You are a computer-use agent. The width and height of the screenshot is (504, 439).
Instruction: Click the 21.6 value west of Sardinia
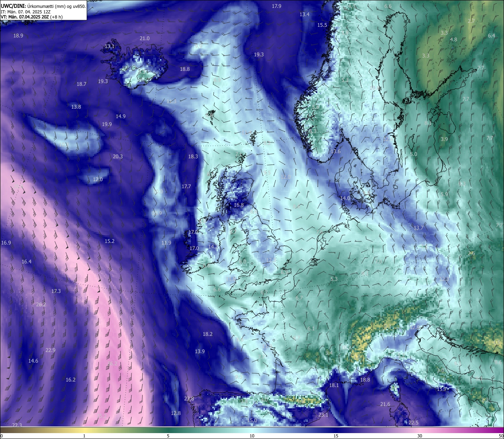pyautogui.click(x=385, y=404)
